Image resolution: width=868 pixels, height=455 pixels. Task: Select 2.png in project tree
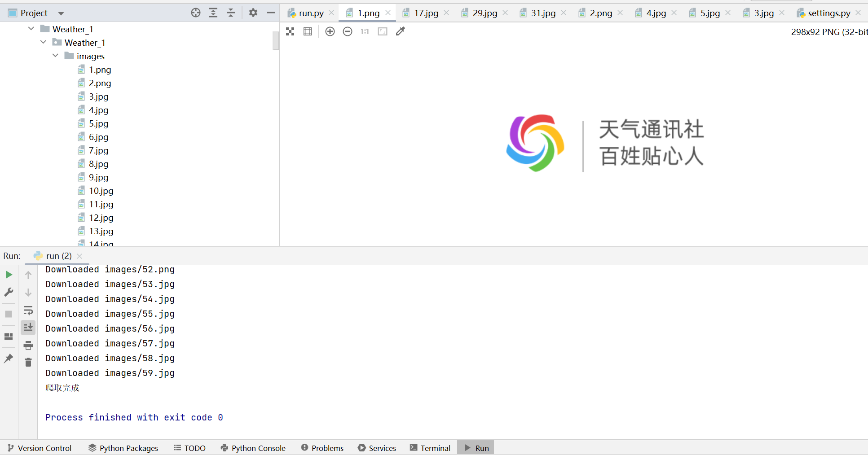[100, 83]
